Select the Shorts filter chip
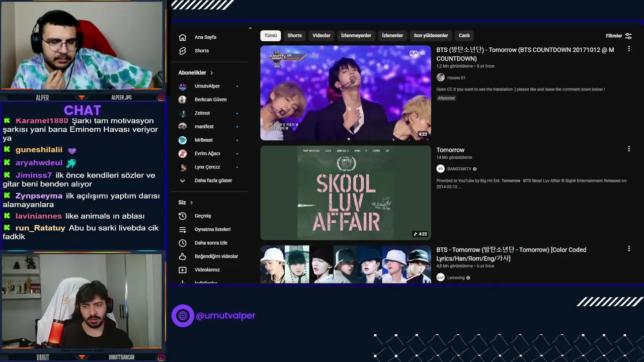This screenshot has width=644, height=362. 295,36
